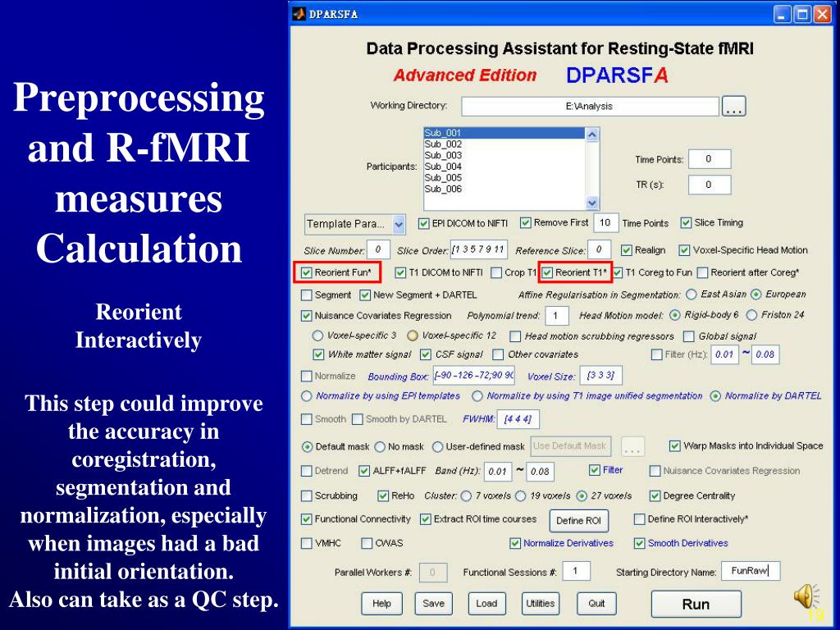The width and height of the screenshot is (840, 630).
Task: Toggle CSF signal checkbox
Action: 426,354
